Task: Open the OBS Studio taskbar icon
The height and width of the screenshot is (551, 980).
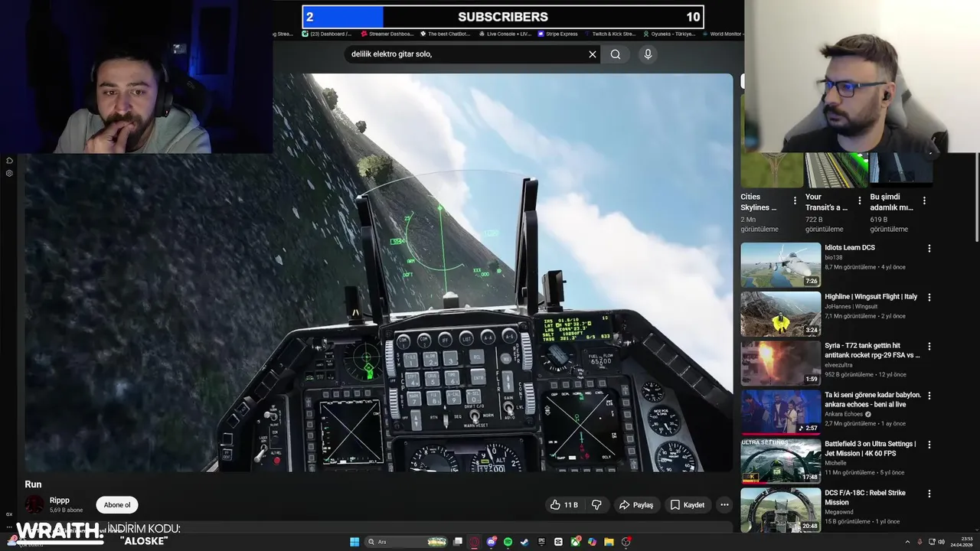Action: pos(626,542)
